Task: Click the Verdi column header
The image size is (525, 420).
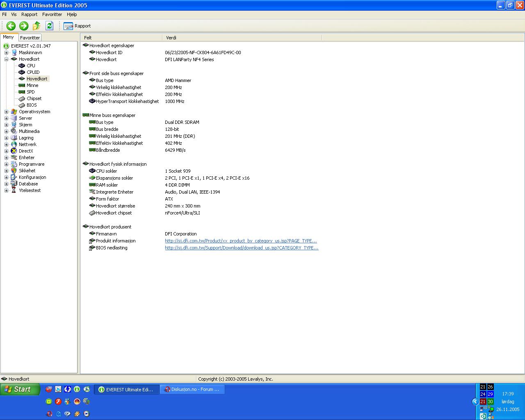Action: tap(242, 38)
